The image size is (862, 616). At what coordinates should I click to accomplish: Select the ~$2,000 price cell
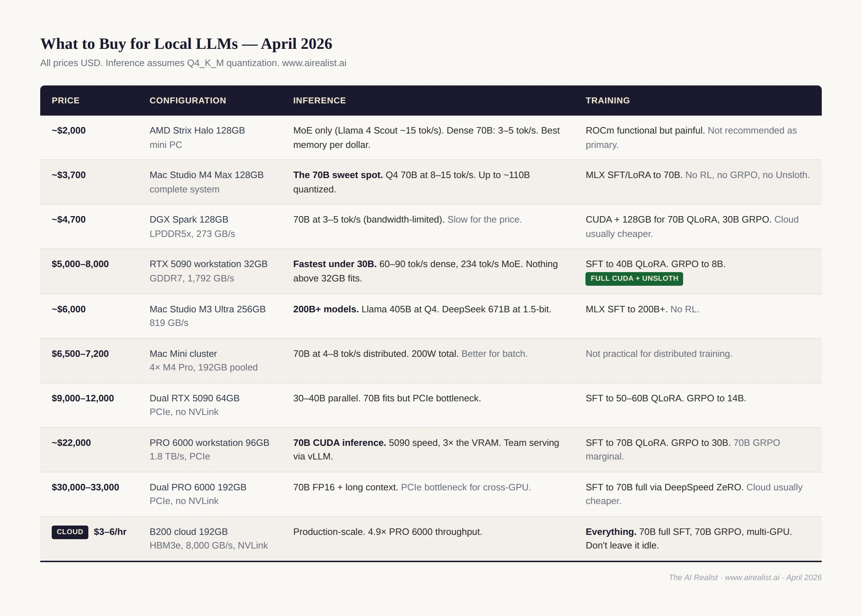click(x=69, y=130)
